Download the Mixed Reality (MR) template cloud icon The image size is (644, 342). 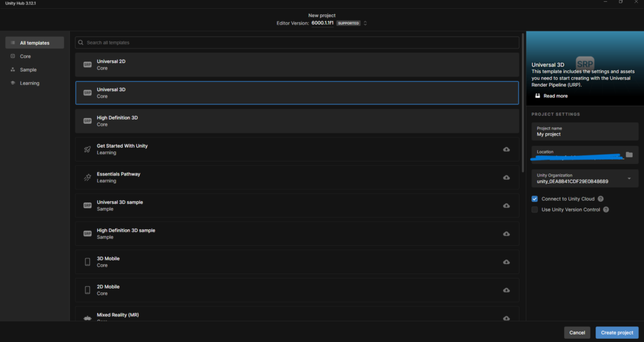[506, 318]
